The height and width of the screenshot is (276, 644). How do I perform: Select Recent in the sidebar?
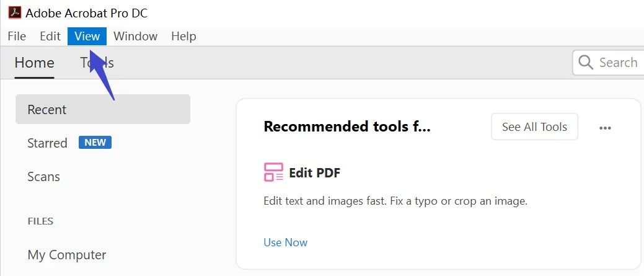click(x=102, y=110)
